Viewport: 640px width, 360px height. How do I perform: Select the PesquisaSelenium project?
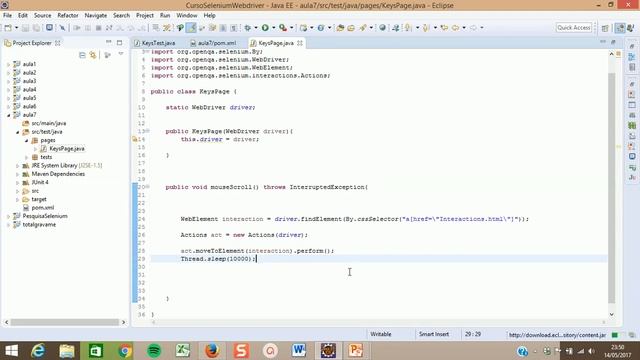[45, 216]
